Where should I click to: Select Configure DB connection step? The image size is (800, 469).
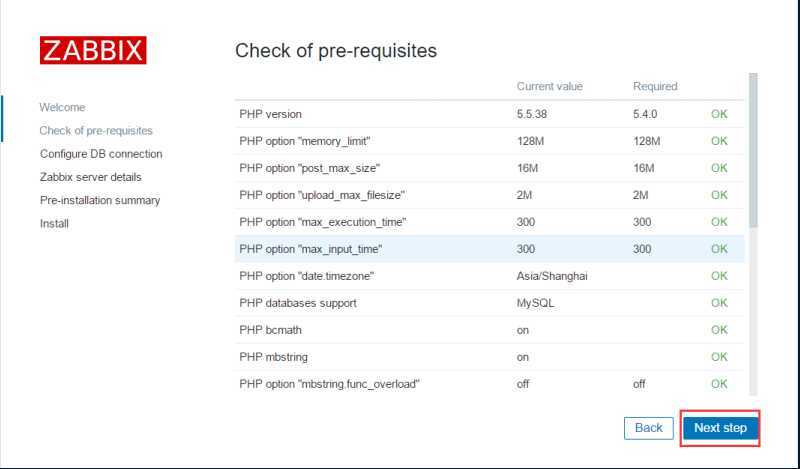click(x=101, y=154)
